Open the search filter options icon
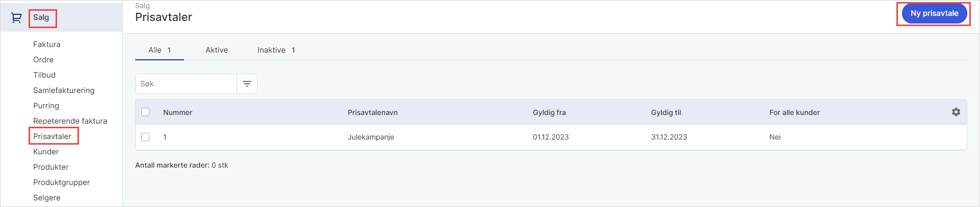 [x=247, y=84]
